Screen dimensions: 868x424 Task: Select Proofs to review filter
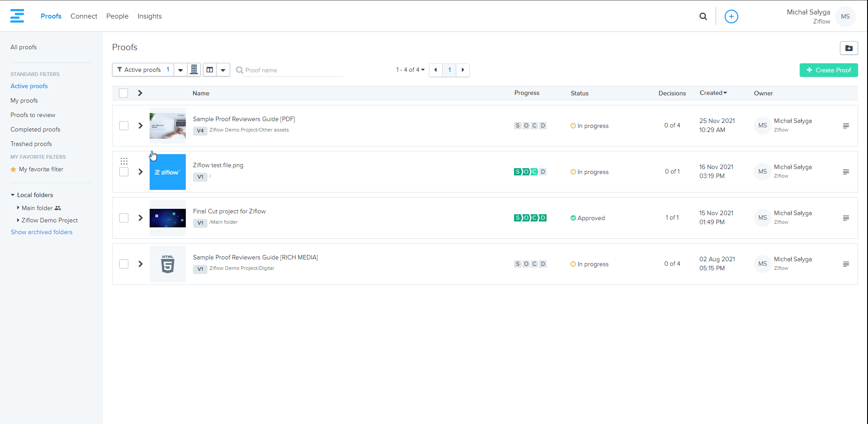coord(33,115)
